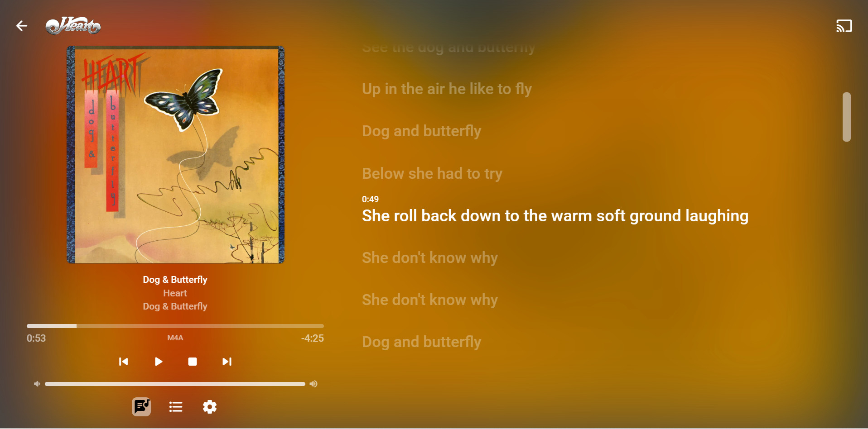The image size is (868, 429).
Task: Click the Heart artist logo
Action: pyautogui.click(x=73, y=26)
